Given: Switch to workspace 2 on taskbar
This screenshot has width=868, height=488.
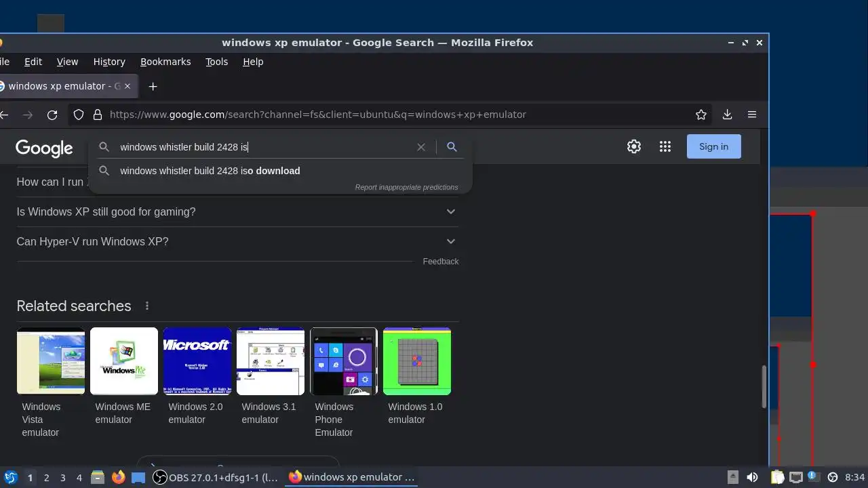Looking at the screenshot, I should 46,477.
